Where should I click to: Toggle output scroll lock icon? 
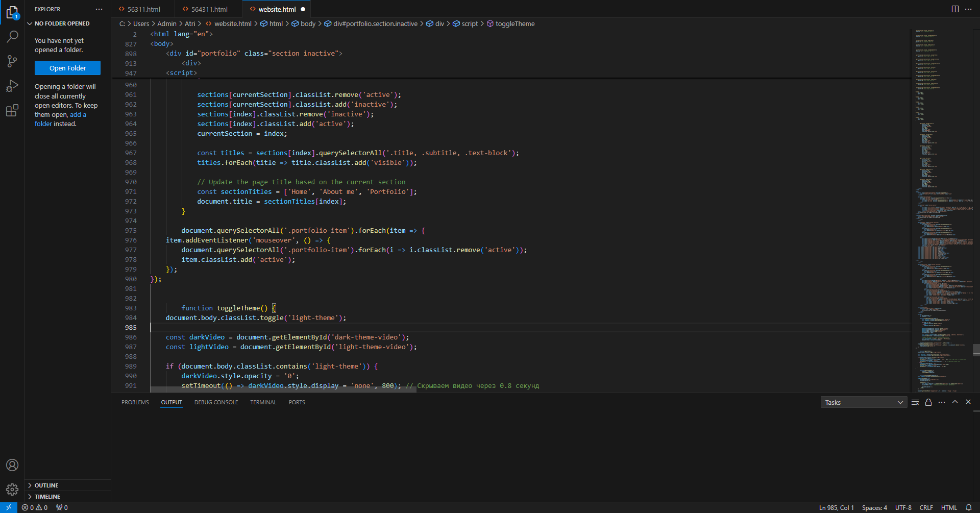pos(928,402)
